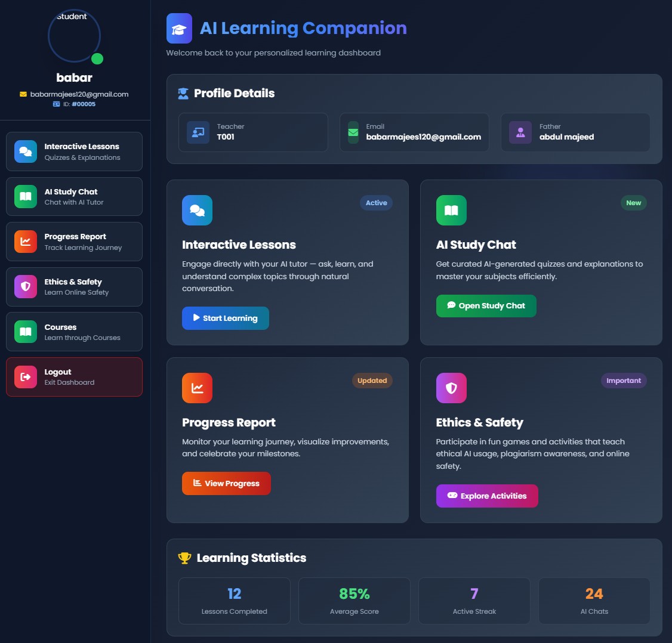Click the trophy icon beside Learning Statistics
The image size is (672, 643).
coord(184,558)
